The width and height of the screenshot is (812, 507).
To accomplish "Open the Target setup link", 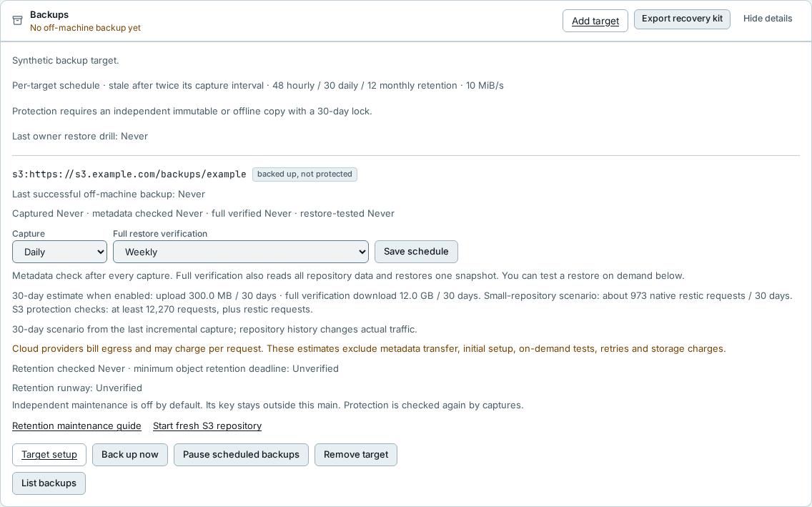I will (49, 455).
